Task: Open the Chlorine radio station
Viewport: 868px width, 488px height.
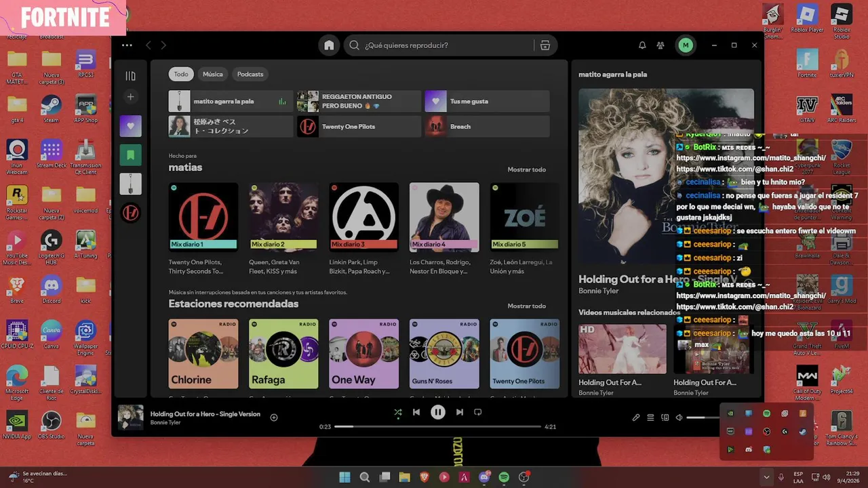Action: (203, 354)
